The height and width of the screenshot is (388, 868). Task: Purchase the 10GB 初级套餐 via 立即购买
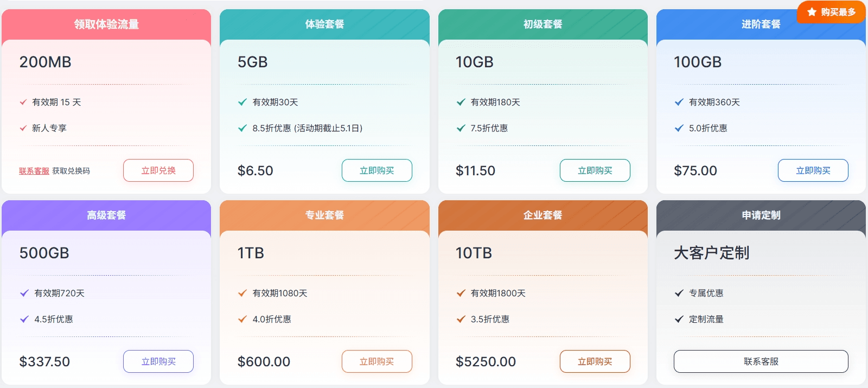click(595, 170)
